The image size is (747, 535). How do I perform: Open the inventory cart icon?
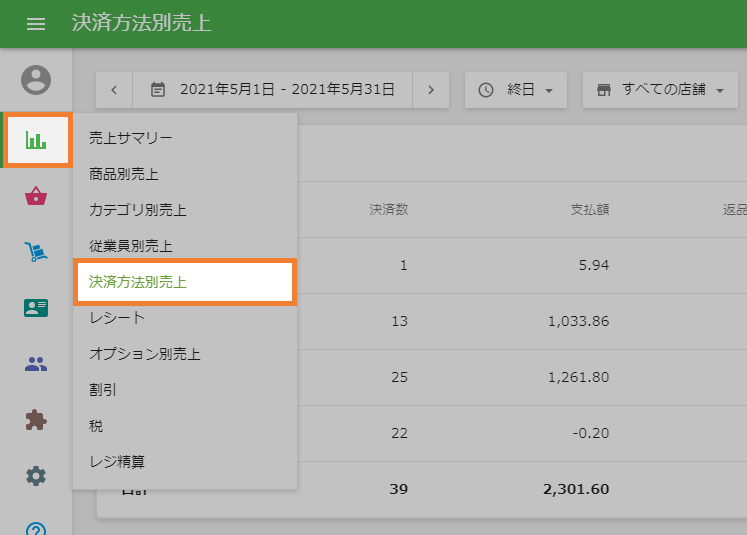36,252
